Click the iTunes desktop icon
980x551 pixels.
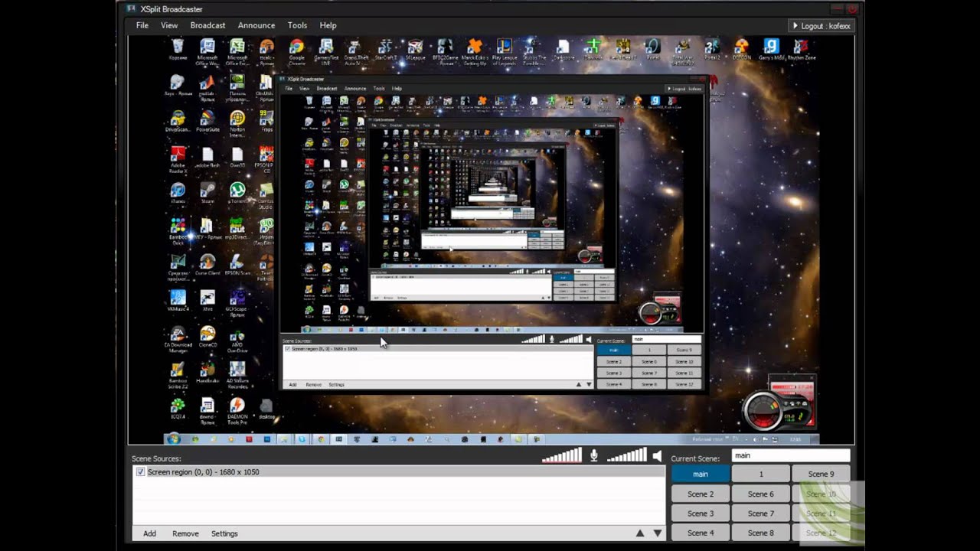(x=178, y=192)
